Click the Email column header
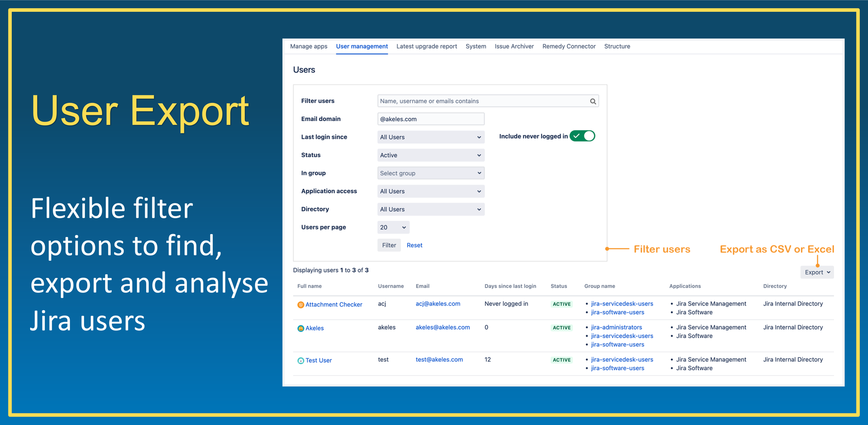Screen dimensions: 868x425 coord(422,286)
